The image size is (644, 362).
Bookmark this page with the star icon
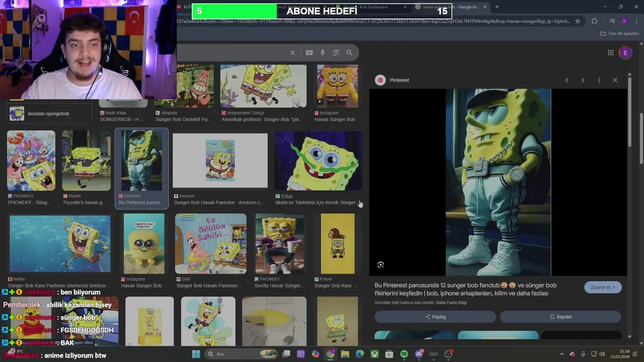[578, 21]
